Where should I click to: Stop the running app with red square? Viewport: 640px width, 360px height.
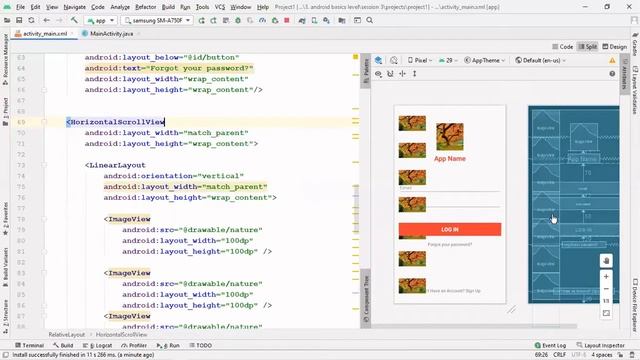pos(287,20)
